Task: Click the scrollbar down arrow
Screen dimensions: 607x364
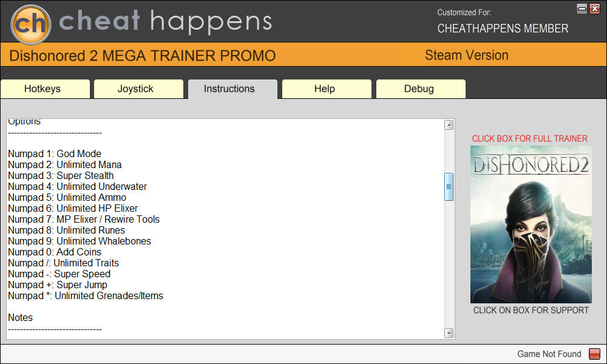Action: pos(449,333)
